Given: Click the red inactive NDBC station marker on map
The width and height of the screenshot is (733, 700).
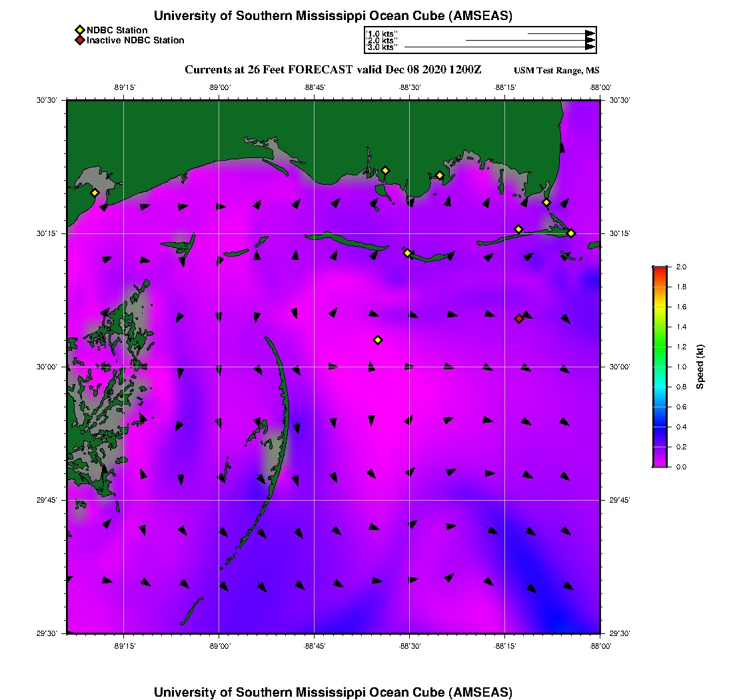Looking at the screenshot, I should pos(519,319).
